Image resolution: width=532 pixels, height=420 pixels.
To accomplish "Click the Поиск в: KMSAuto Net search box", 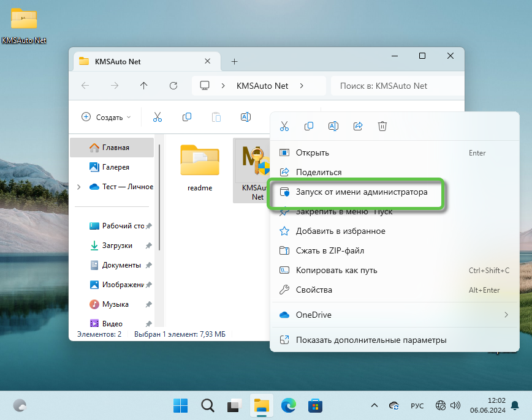I will pos(397,86).
